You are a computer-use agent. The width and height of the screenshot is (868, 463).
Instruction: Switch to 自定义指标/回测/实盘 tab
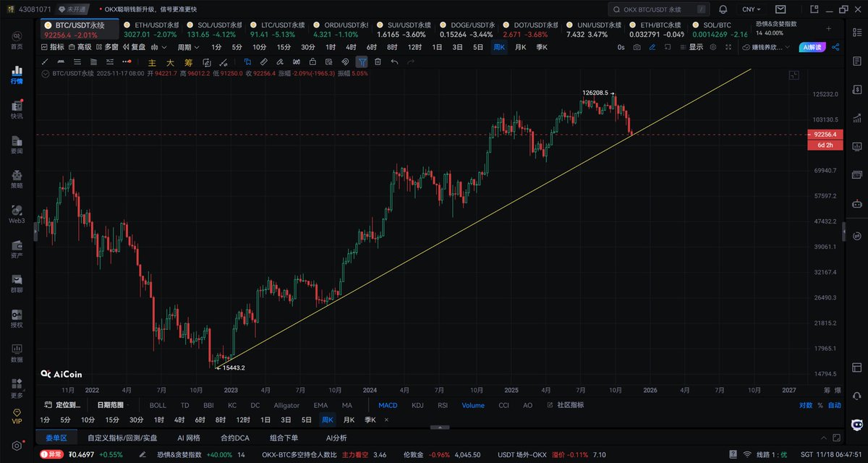pyautogui.click(x=122, y=438)
